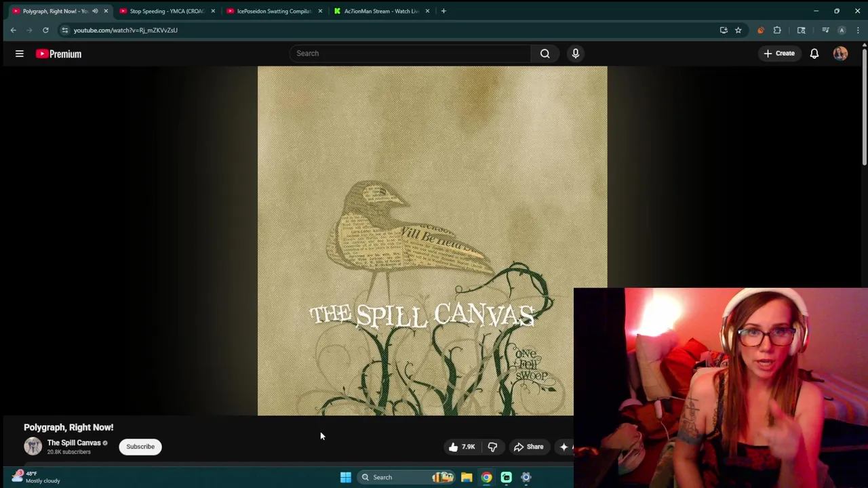Viewport: 868px width, 488px height.
Task: Click the 20.8K subscribers text
Action: point(69,452)
